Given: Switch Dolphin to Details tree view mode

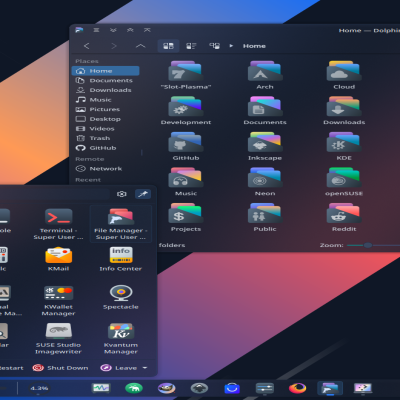Looking at the screenshot, I should pyautogui.click(x=214, y=46).
